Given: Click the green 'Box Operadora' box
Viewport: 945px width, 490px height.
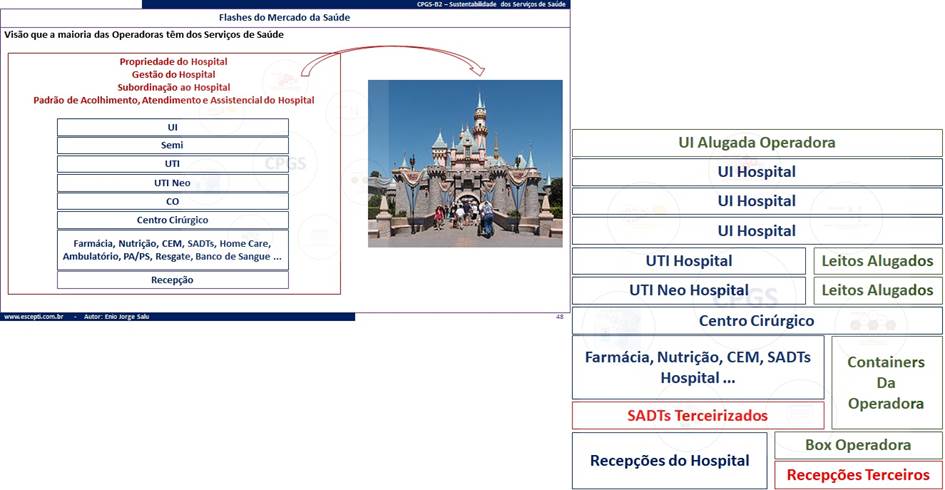Looking at the screenshot, I should pos(858,445).
